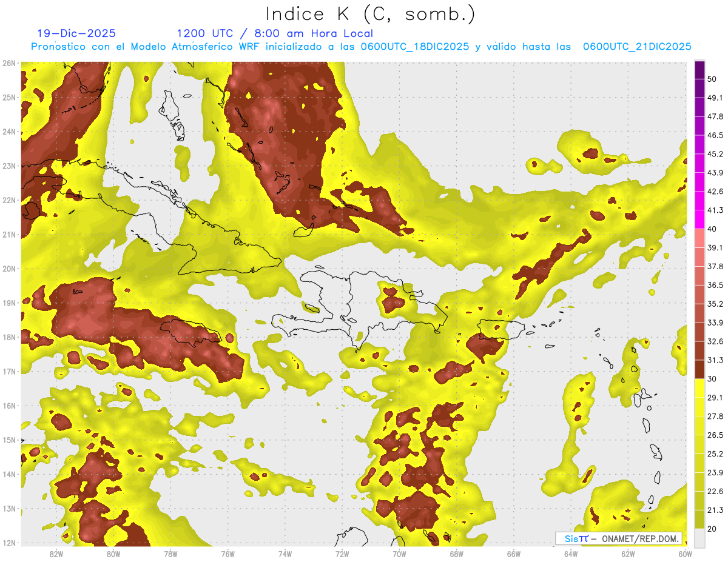Click the '43.9' value on the color scale
The height and width of the screenshot is (562, 728).
[715, 173]
